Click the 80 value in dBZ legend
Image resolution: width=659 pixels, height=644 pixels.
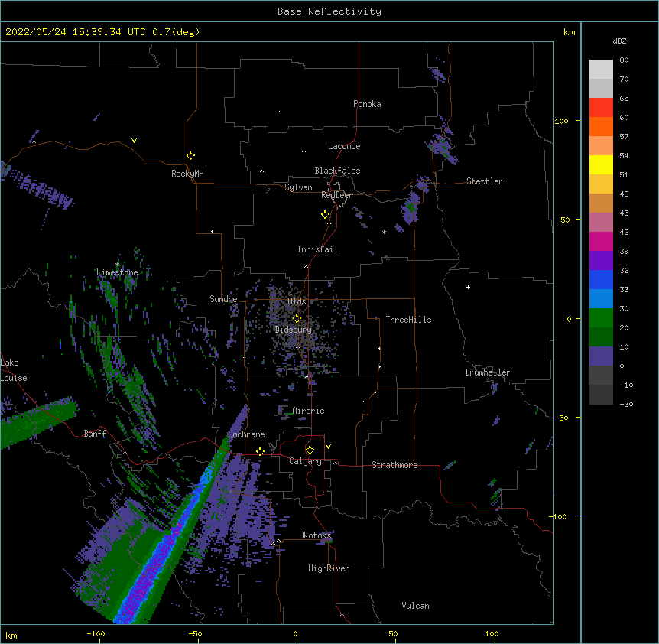[x=624, y=60]
